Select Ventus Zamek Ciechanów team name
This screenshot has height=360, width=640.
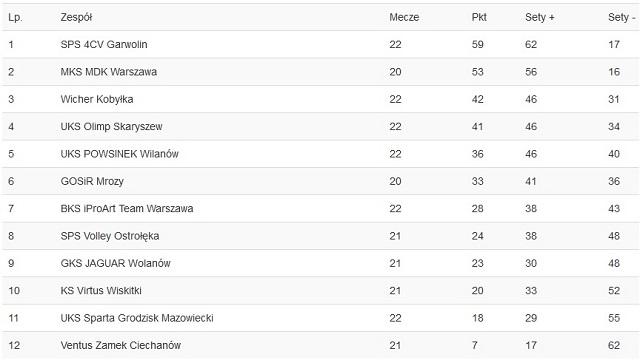pyautogui.click(x=120, y=345)
